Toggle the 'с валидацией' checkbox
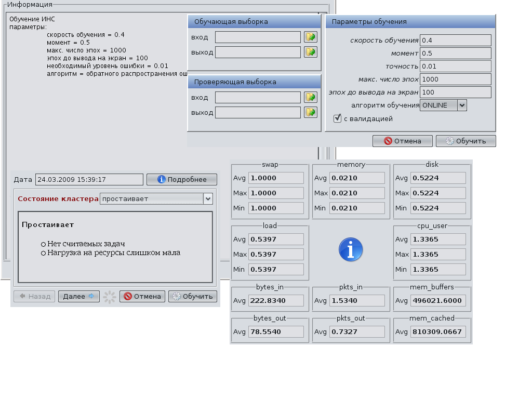The height and width of the screenshot is (399, 532). 337,118
